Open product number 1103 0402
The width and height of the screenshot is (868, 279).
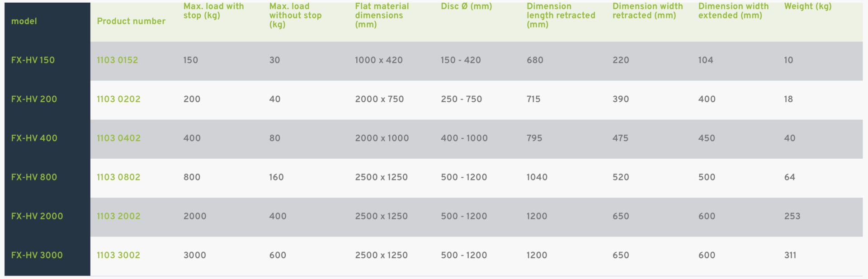[x=118, y=138]
